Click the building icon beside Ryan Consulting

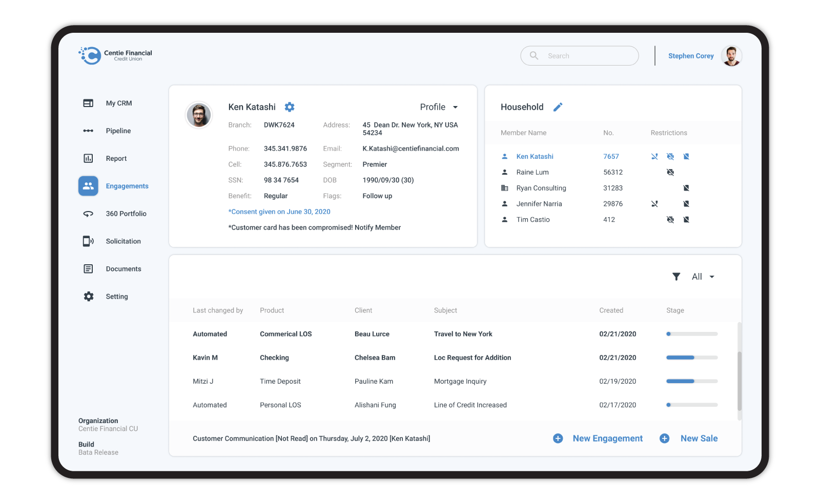504,188
